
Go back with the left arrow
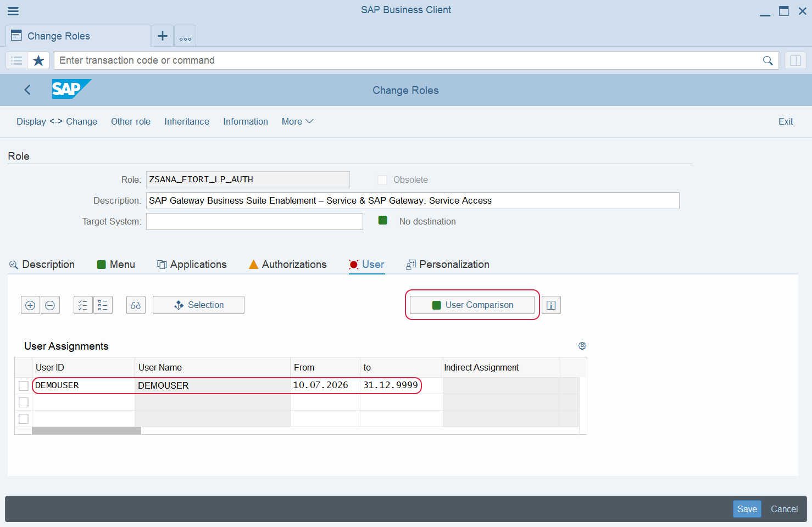click(x=27, y=90)
